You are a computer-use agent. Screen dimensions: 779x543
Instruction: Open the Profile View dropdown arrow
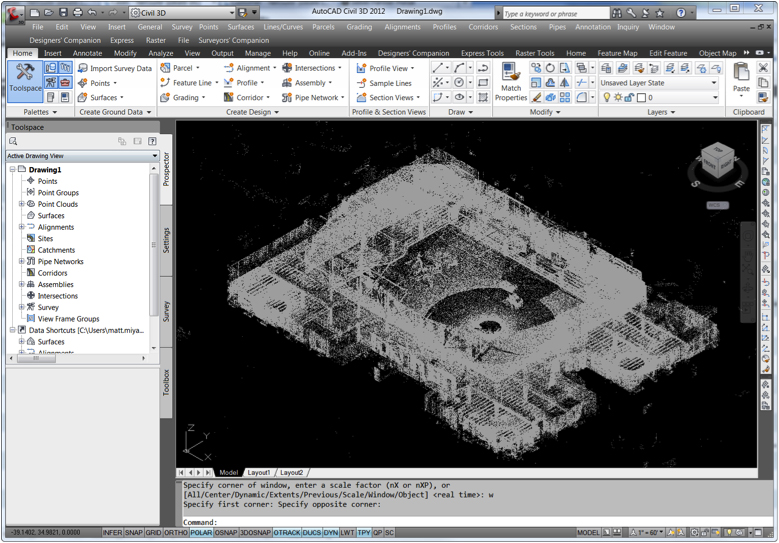click(x=412, y=69)
